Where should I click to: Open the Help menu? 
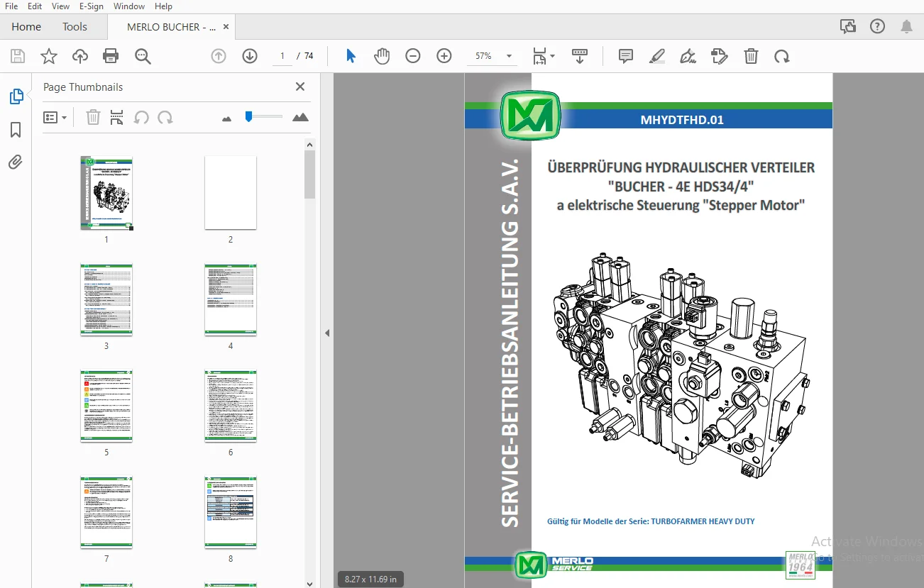(x=163, y=6)
